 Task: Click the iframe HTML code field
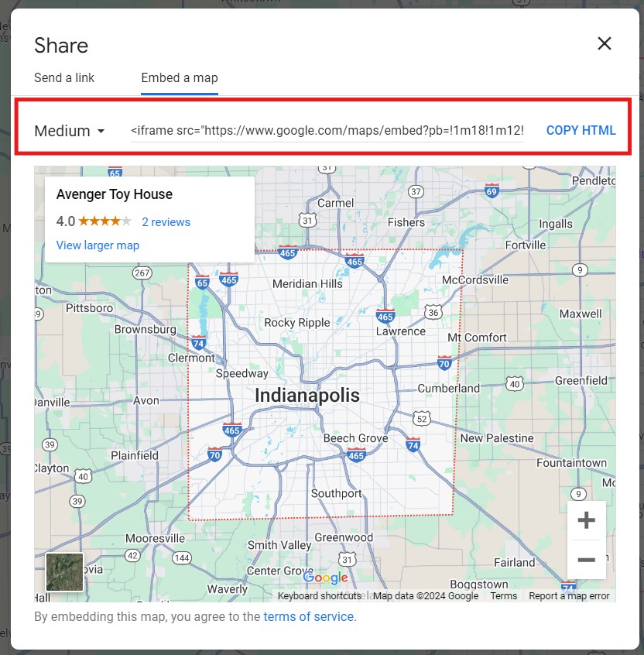[327, 131]
